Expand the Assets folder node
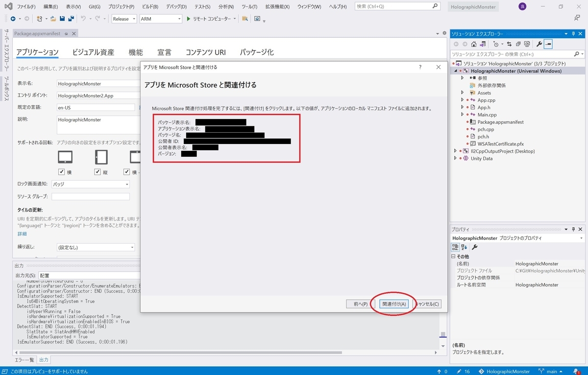Screen dimensions: 588x375 click(x=462, y=93)
